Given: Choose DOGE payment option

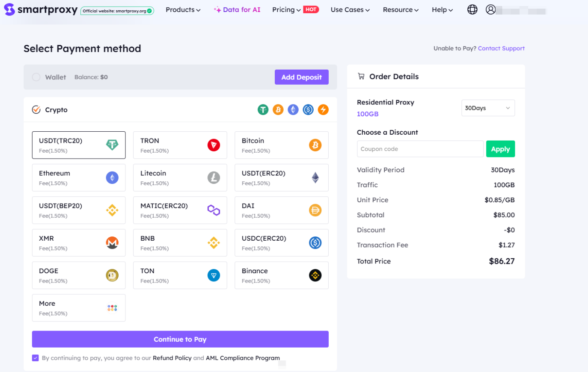Looking at the screenshot, I should tap(79, 275).
